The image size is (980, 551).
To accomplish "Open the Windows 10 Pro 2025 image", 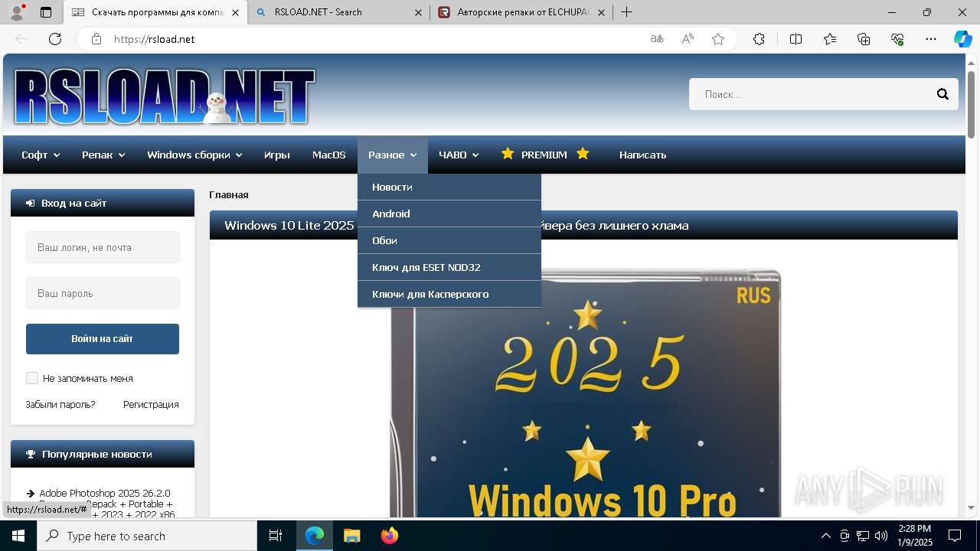I will point(585,393).
